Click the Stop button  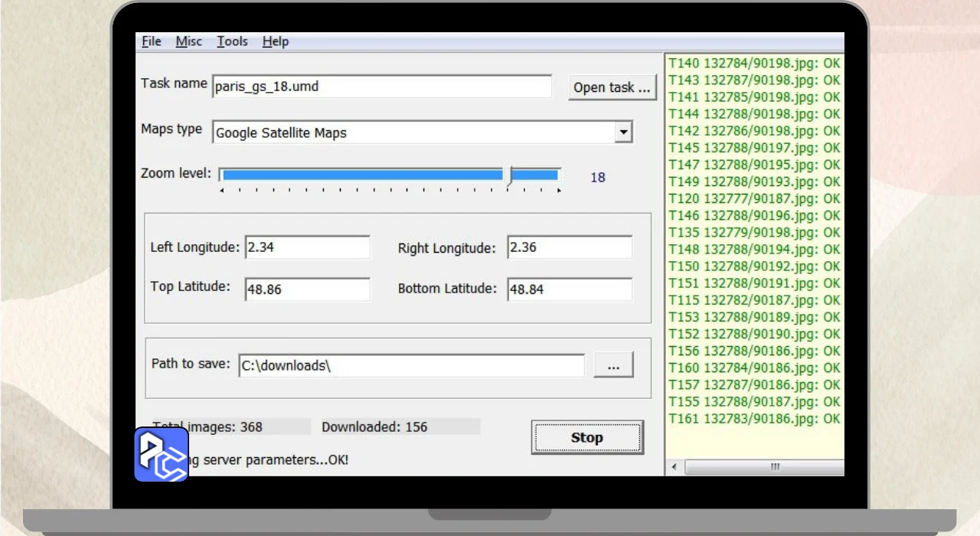(587, 437)
